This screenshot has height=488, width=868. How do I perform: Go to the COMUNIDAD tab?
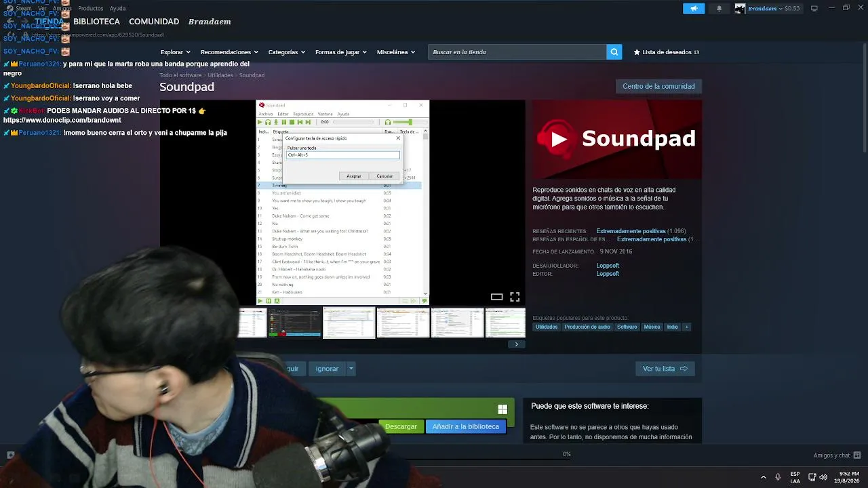click(x=154, y=22)
